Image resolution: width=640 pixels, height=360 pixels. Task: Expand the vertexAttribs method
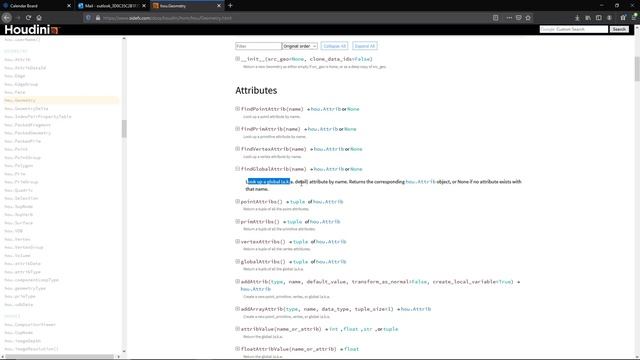(238, 242)
